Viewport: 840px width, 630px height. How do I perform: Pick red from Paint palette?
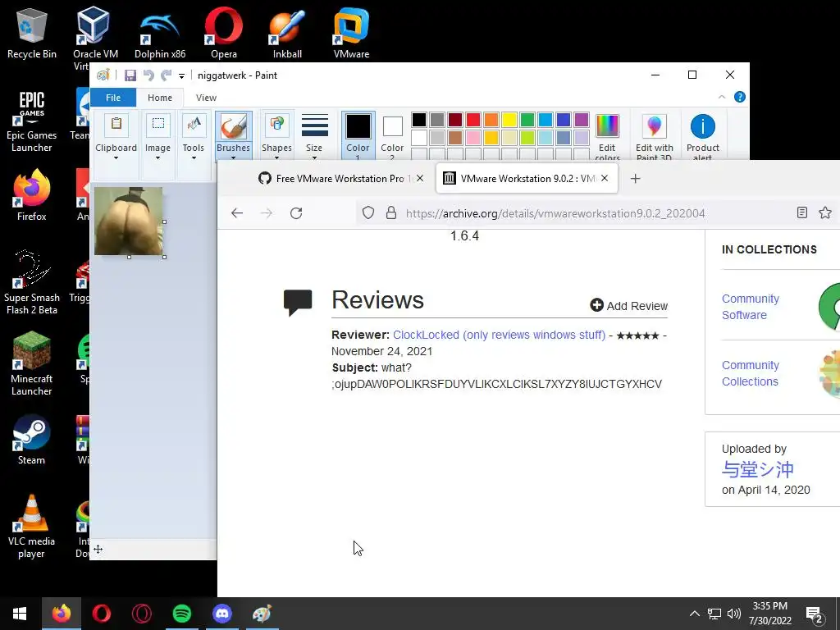[473, 120]
